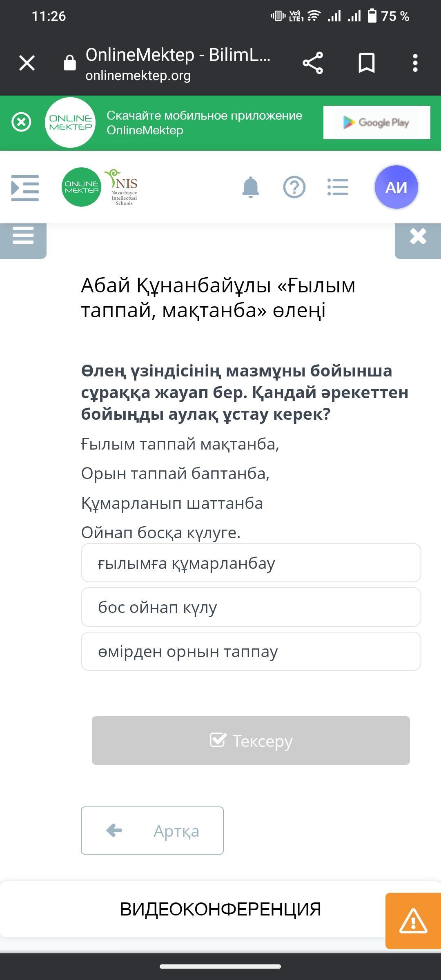
Task: Expand the sidebar navigation menu icon
Action: click(25, 188)
